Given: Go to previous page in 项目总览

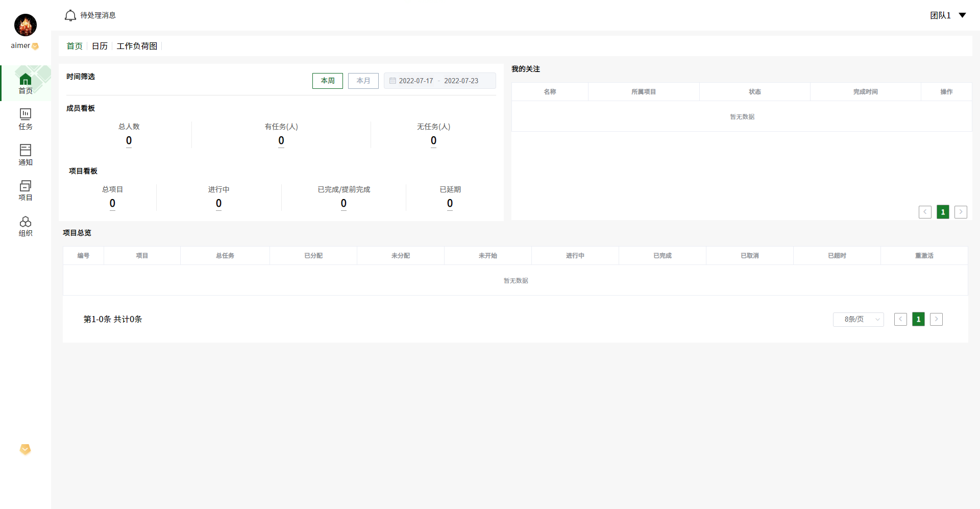Looking at the screenshot, I should click(900, 319).
